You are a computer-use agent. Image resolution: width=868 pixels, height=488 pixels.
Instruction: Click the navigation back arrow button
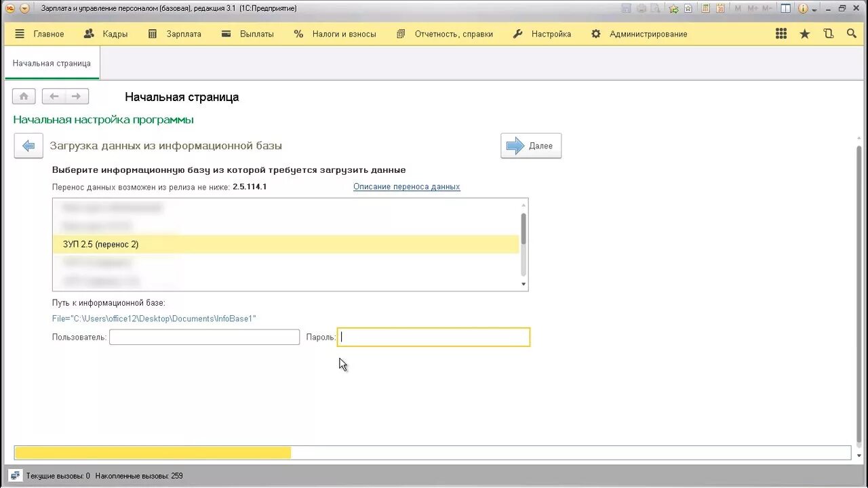pyautogui.click(x=54, y=96)
